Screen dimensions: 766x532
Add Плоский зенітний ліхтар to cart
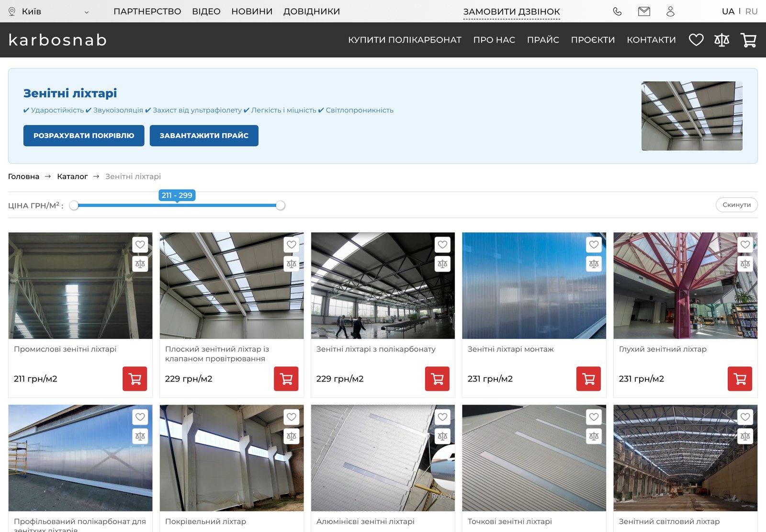pyautogui.click(x=286, y=379)
